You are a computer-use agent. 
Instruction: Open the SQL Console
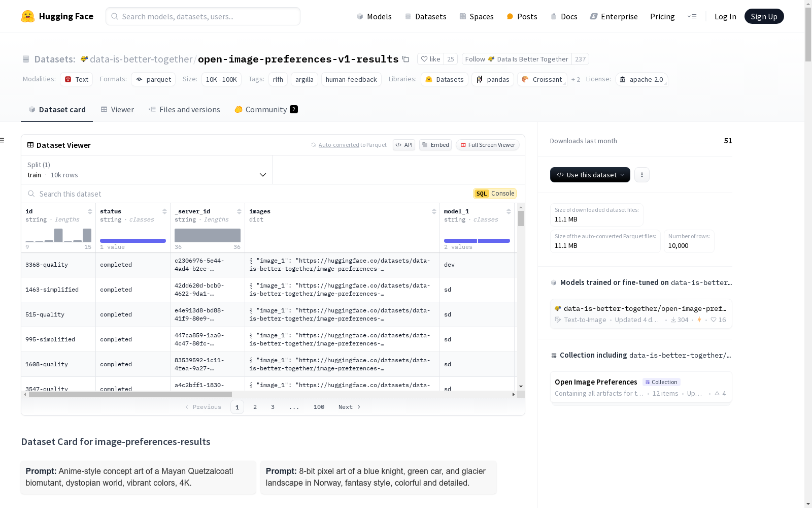495,194
